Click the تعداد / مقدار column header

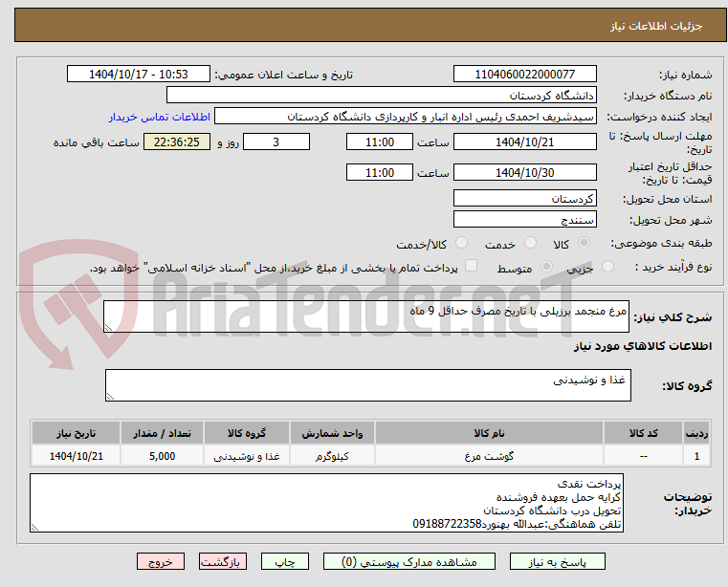(x=162, y=433)
